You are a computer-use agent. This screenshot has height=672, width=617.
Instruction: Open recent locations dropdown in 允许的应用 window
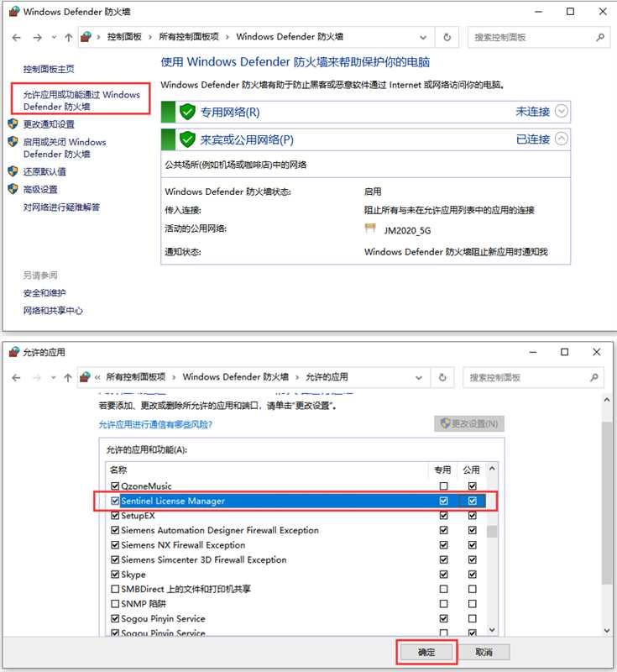(53, 377)
